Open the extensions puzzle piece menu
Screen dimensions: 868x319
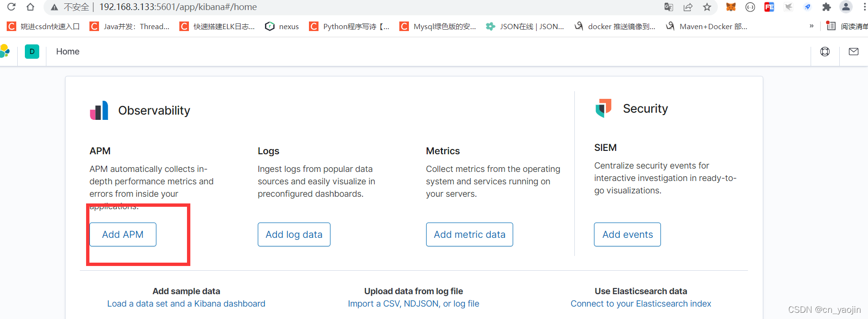tap(826, 7)
